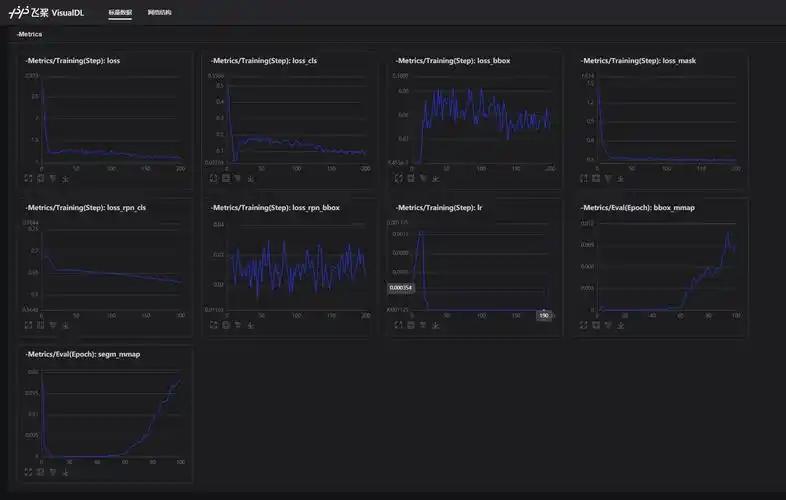786x500 pixels.
Task: Maximize the loss_rpn_cls chart
Action: (x=28, y=325)
